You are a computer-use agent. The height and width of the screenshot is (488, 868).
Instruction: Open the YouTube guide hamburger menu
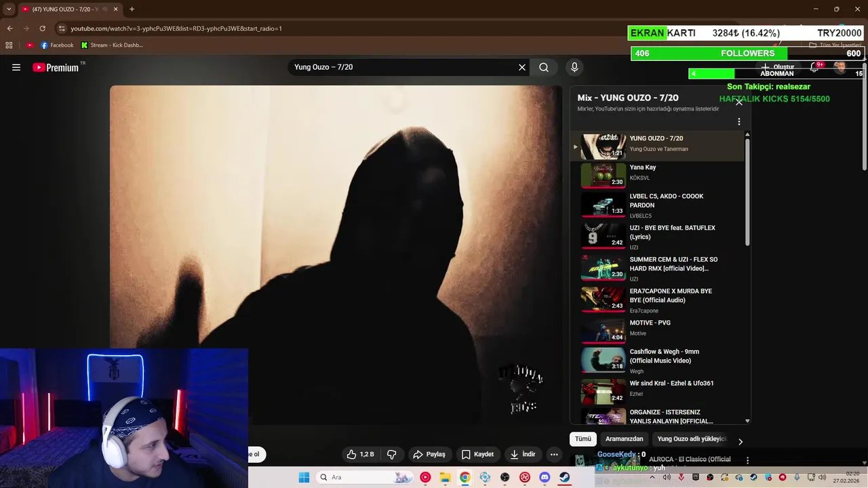16,67
